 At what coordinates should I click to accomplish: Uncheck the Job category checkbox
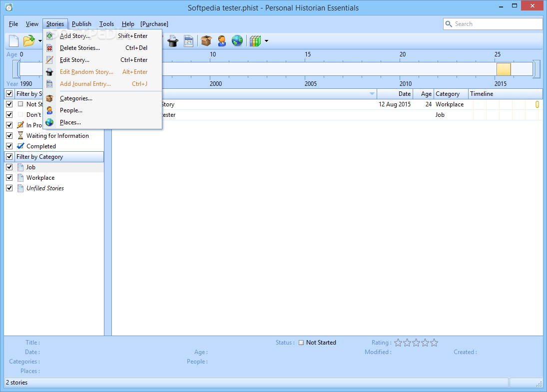coord(9,167)
